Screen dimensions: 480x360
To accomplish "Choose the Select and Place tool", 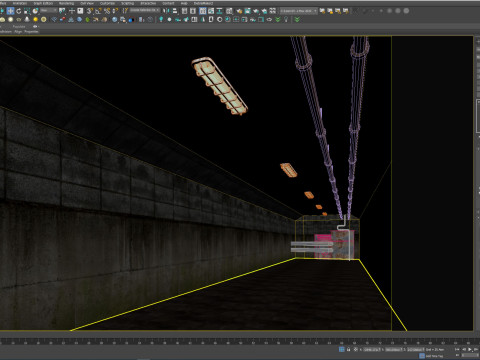I will click(x=35, y=11).
